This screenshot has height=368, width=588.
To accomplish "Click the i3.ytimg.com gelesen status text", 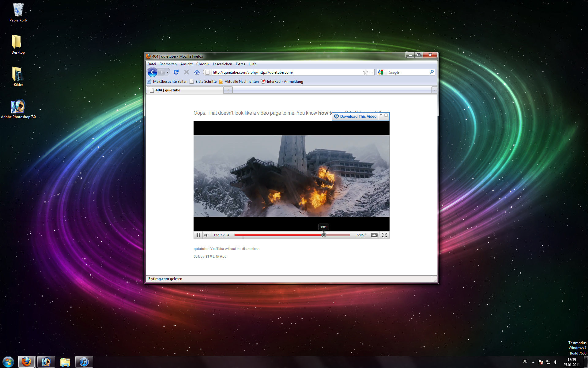I will pyautogui.click(x=165, y=279).
